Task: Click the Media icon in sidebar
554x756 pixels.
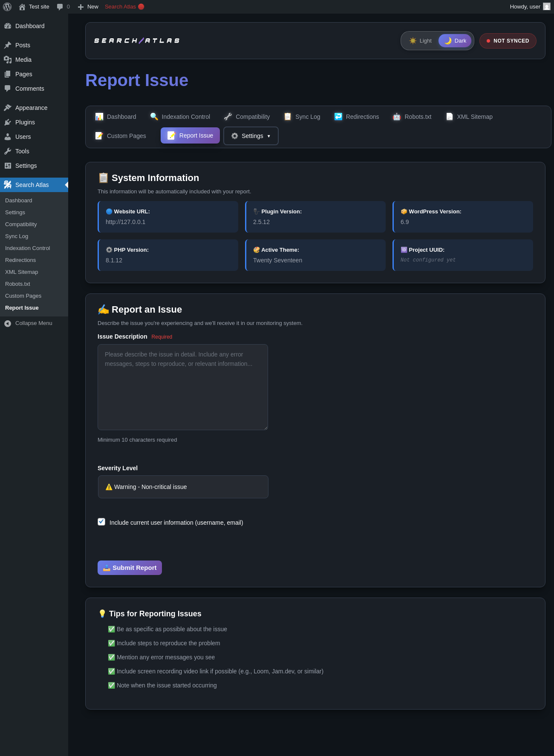Action: click(x=8, y=60)
